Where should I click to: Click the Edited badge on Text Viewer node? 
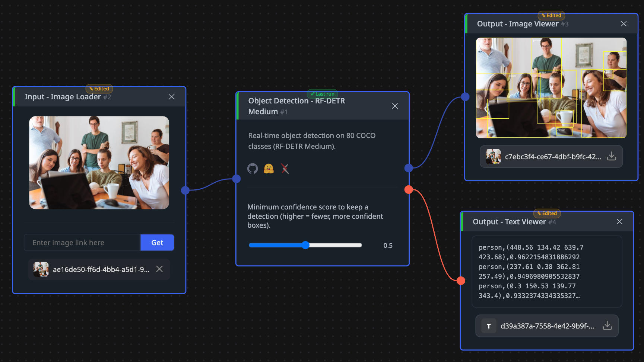547,213
